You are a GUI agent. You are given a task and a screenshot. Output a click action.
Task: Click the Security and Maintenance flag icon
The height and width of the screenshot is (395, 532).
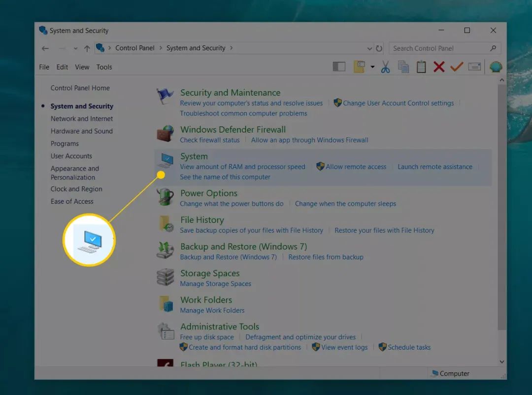pos(165,96)
